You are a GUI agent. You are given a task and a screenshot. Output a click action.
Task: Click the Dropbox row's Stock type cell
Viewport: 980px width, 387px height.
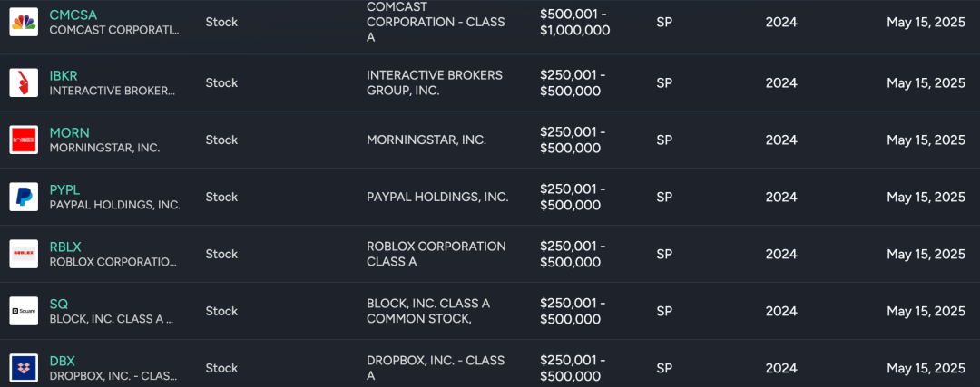[221, 368]
